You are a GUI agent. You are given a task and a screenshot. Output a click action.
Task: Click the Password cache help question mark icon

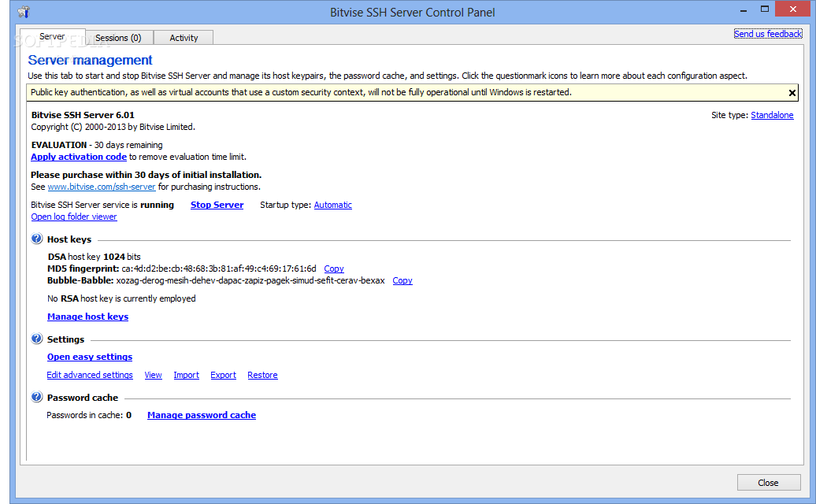36,397
